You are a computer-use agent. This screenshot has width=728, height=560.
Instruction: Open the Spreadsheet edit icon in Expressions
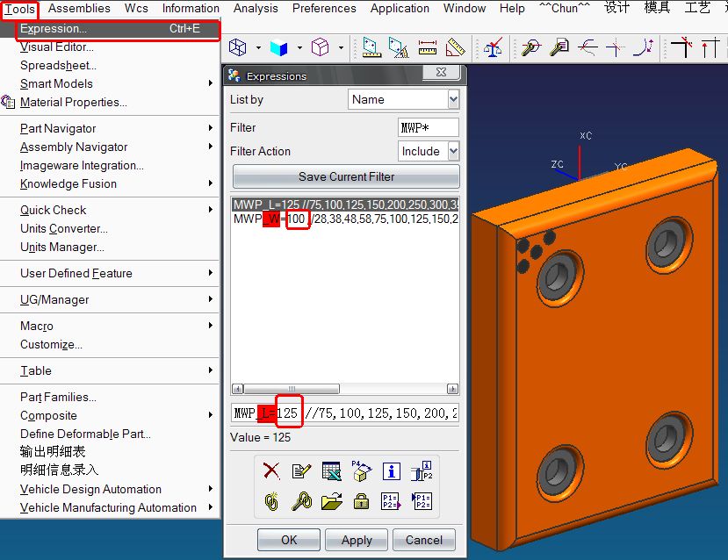pyautogui.click(x=331, y=471)
